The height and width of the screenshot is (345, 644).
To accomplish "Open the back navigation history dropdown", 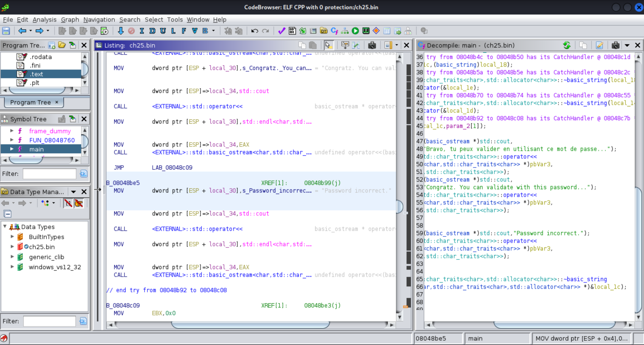I will click(31, 31).
